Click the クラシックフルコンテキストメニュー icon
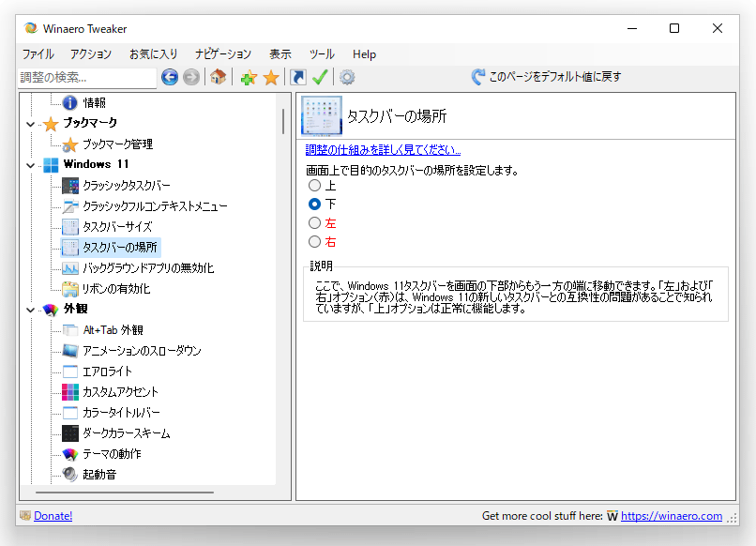The width and height of the screenshot is (756, 546). click(70, 206)
